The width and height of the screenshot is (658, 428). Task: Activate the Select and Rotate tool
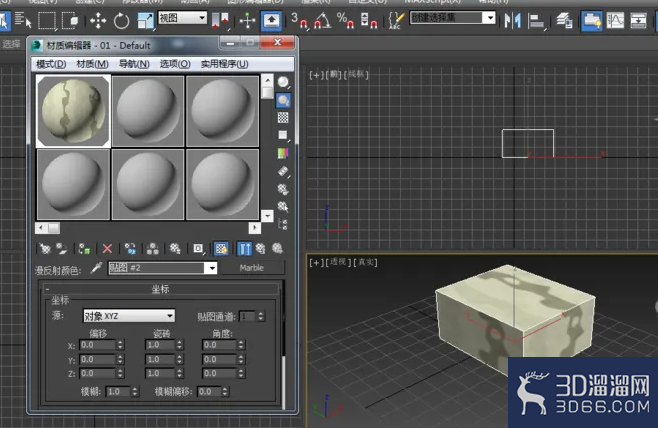(121, 20)
